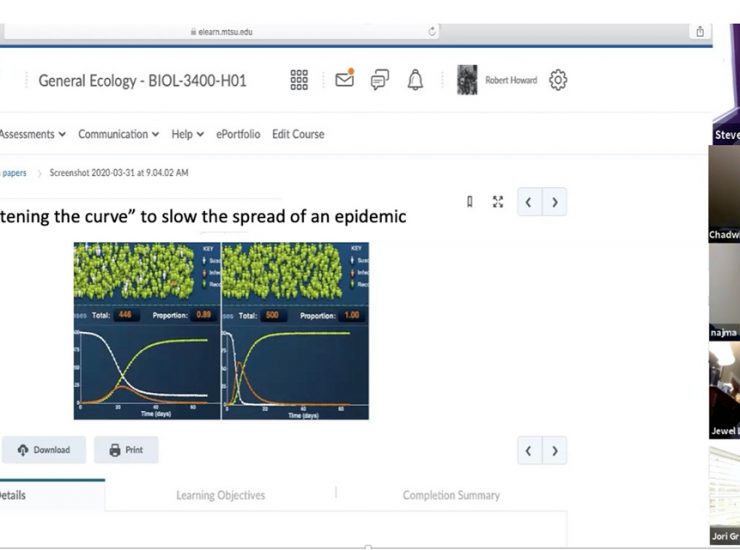The height and width of the screenshot is (550, 740).
Task: Switch to the Learning Objectives tab
Action: (220, 495)
